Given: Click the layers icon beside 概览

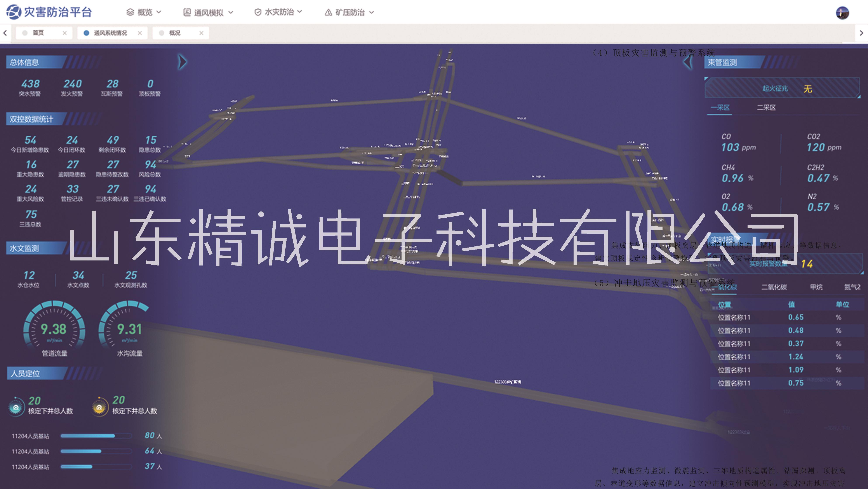Looking at the screenshot, I should coord(130,12).
